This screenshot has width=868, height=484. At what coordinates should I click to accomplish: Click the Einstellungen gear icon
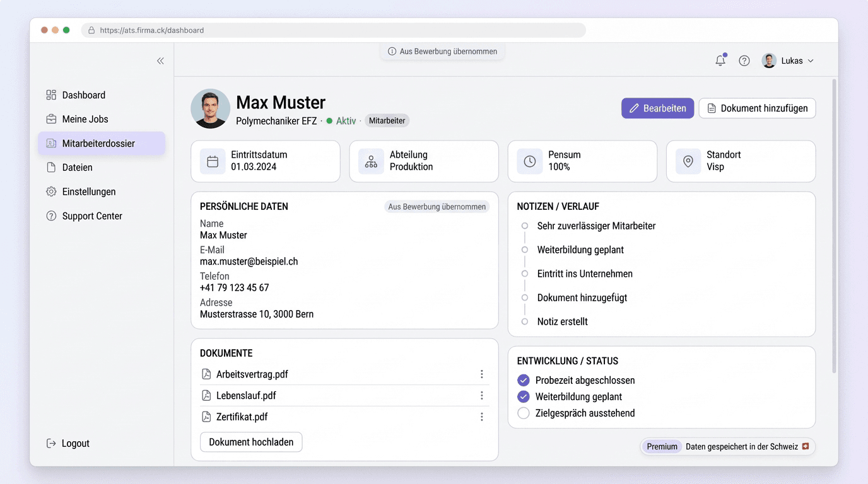tap(51, 192)
